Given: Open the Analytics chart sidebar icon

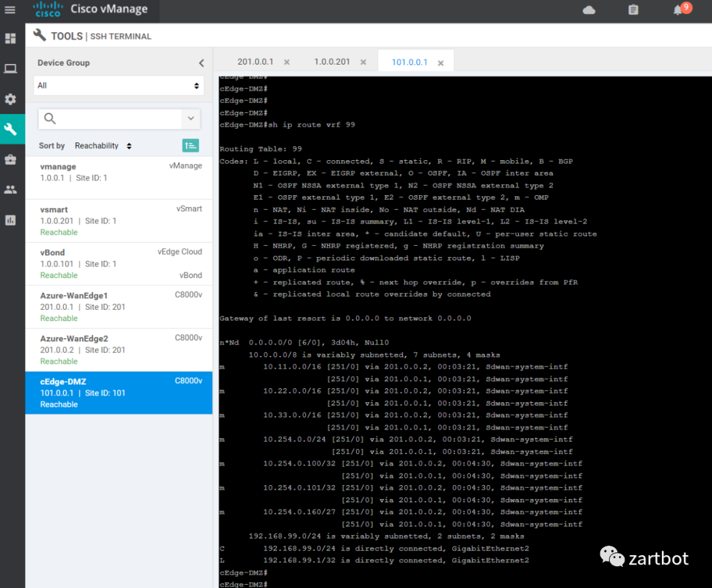Looking at the screenshot, I should pyautogui.click(x=11, y=220).
